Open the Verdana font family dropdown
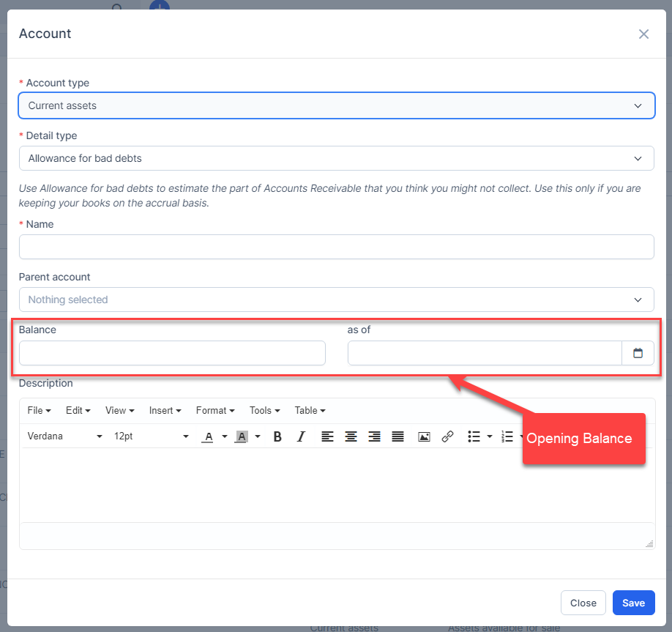672x632 pixels. pyautogui.click(x=65, y=436)
